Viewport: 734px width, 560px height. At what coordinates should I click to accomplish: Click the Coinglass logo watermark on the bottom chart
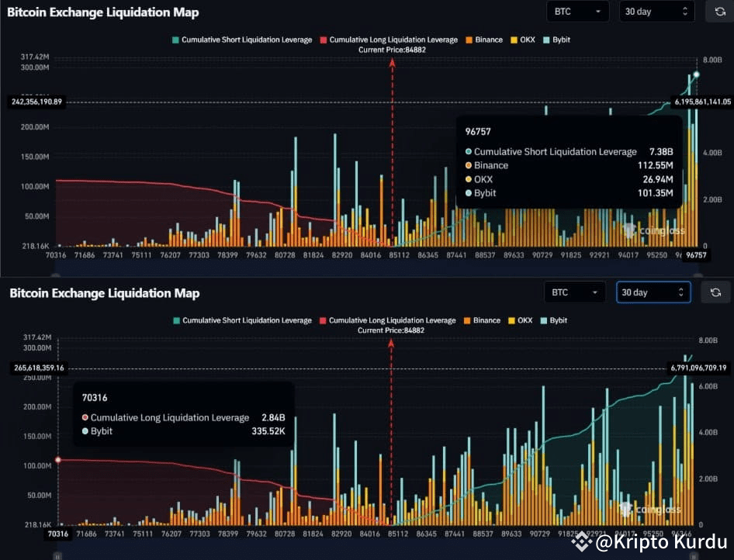(x=652, y=510)
